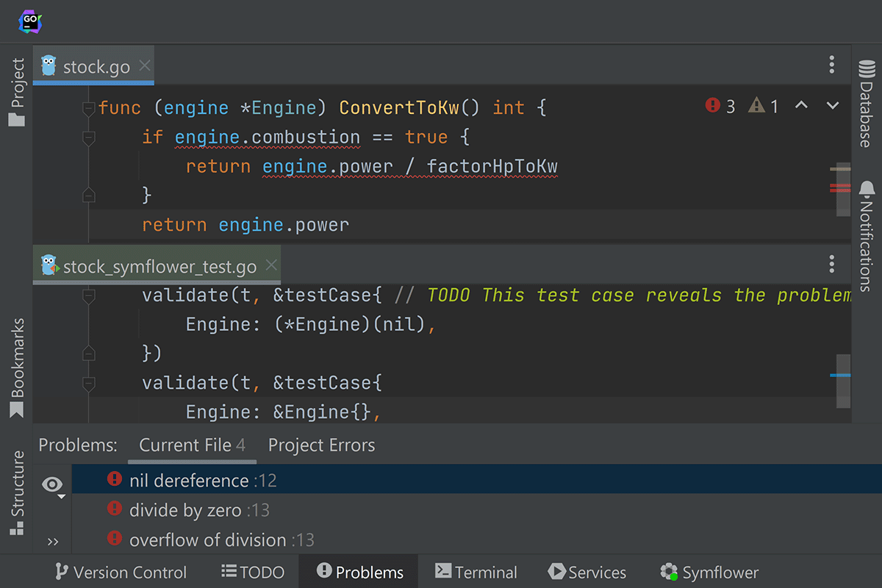
Task: Close the stock.go tab
Action: point(145,65)
